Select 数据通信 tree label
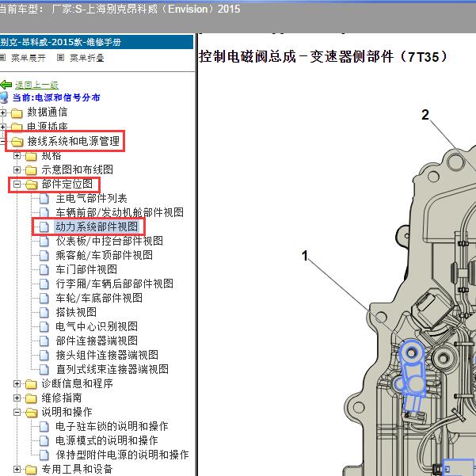The image size is (476, 476). click(x=47, y=112)
